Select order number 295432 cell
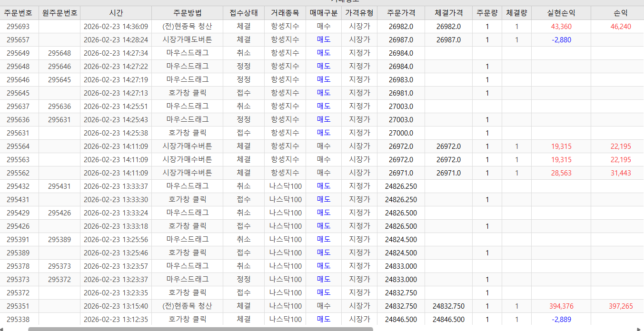The width and height of the screenshot is (644, 331). pos(18,186)
